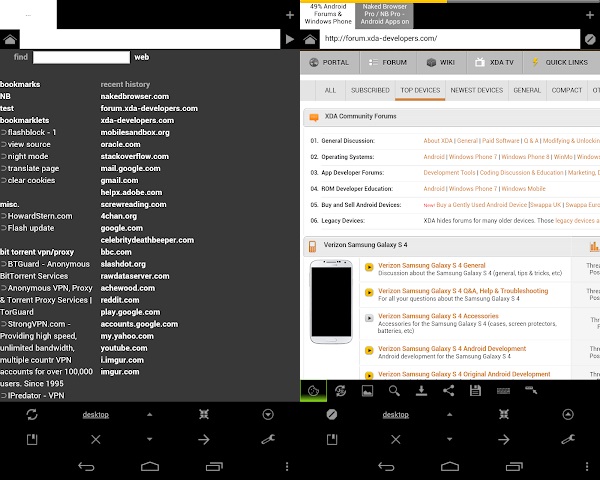Open reddit.com from recent history
Screen dimensions: 600x480
click(120, 300)
